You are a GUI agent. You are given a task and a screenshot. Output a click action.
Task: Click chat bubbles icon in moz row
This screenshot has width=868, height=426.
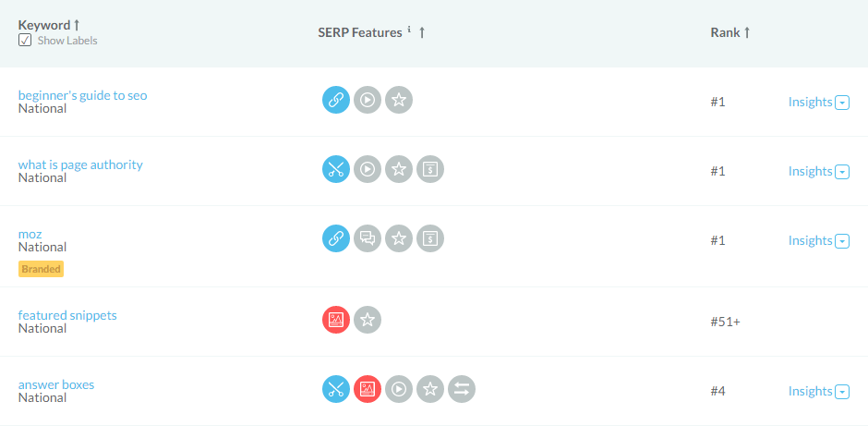click(368, 238)
